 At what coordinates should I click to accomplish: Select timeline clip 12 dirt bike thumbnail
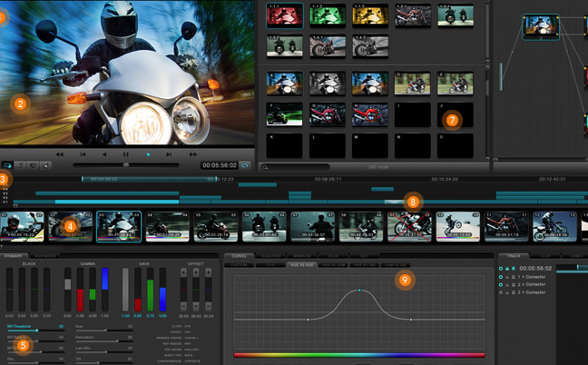tap(554, 226)
